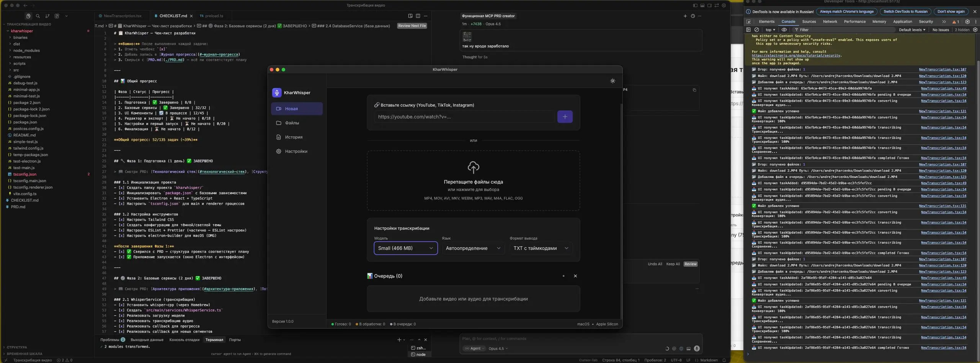The image size is (980, 363).
Task: Clear the DevTools console
Action: click(756, 30)
